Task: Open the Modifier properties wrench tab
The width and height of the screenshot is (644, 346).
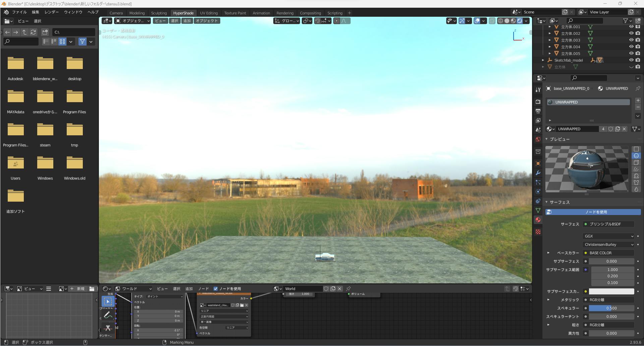Action: point(538,173)
